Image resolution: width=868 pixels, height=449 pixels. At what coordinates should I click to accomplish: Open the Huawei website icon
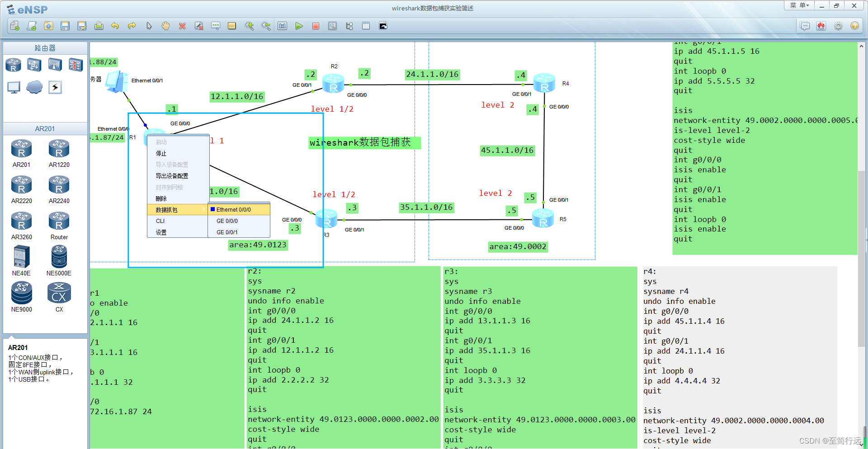(x=821, y=26)
